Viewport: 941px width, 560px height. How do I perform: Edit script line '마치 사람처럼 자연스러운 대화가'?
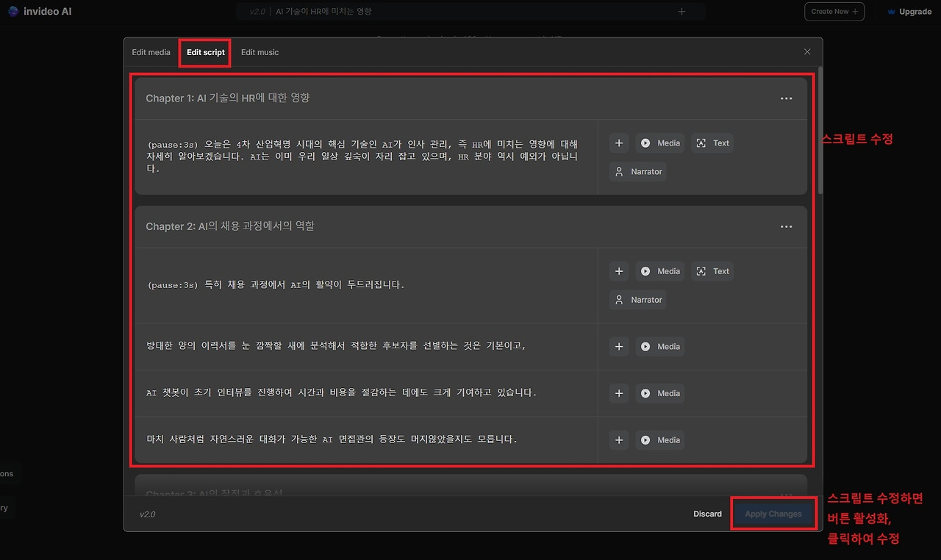click(x=332, y=439)
